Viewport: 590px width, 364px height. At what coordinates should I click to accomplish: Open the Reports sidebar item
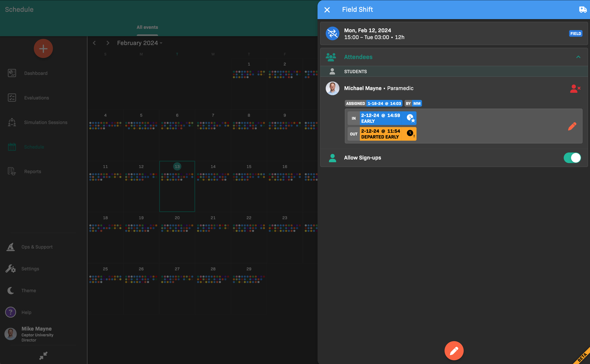pyautogui.click(x=33, y=171)
